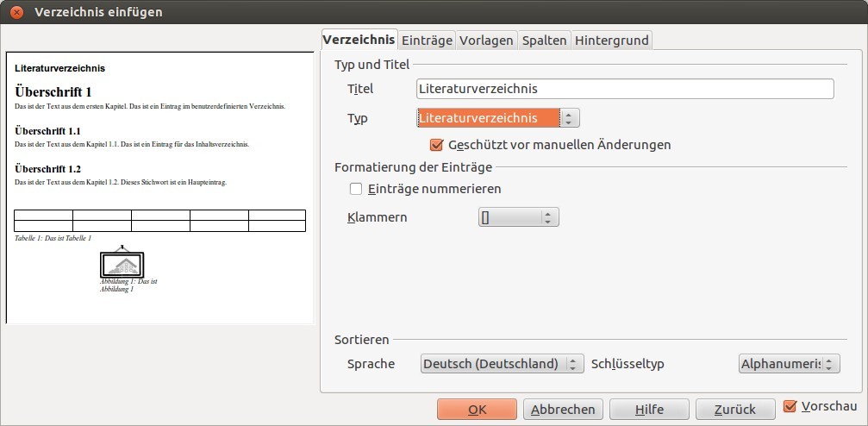Switch to the Einträge tab
The image size is (868, 426).
[427, 41]
